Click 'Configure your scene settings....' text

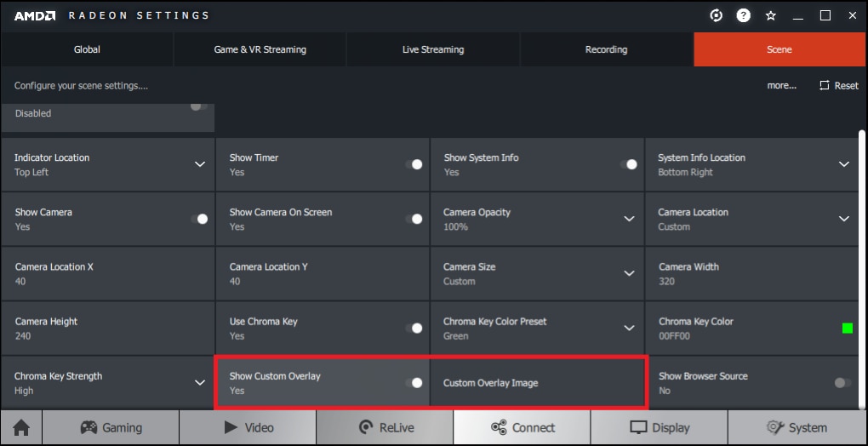pos(81,86)
